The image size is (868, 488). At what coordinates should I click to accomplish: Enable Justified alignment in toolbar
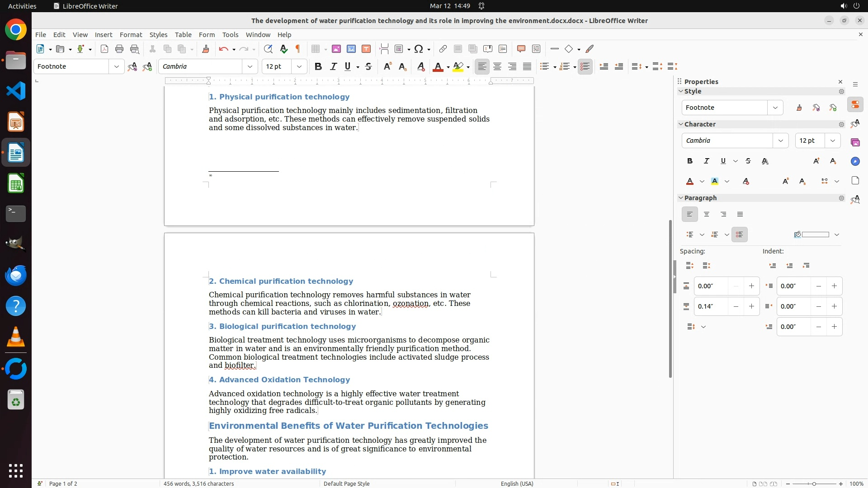(527, 67)
